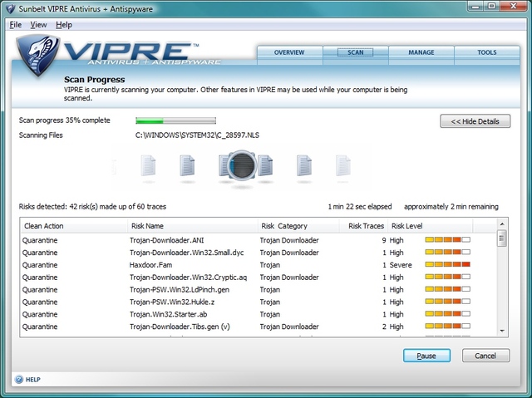The image size is (532, 398).
Task: Click the Severe risk level bar for Haxdoor.Fam
Action: (447, 264)
